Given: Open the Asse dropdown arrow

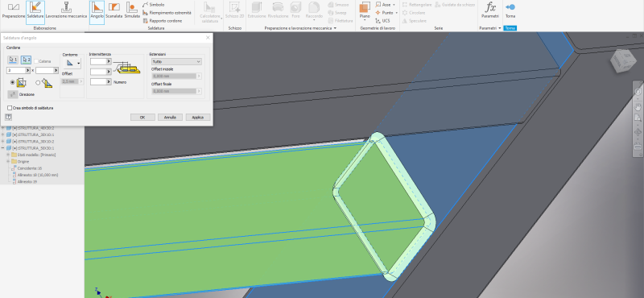Looking at the screenshot, I should 394,5.
